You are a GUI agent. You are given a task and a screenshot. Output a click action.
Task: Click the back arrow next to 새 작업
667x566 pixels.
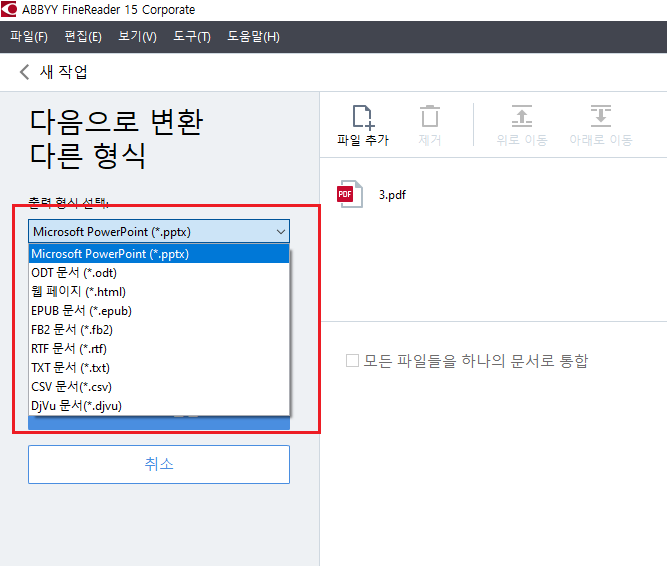coord(25,72)
